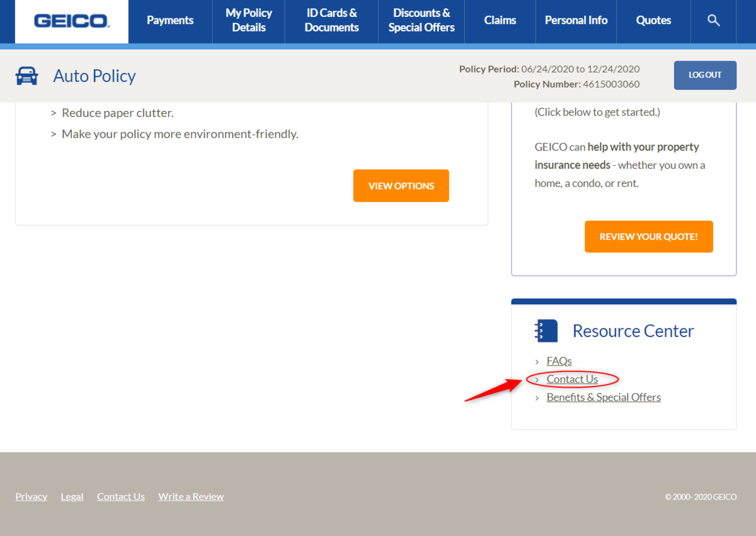Click the chevron beside FAQs
The width and height of the screenshot is (756, 536).
(x=537, y=362)
